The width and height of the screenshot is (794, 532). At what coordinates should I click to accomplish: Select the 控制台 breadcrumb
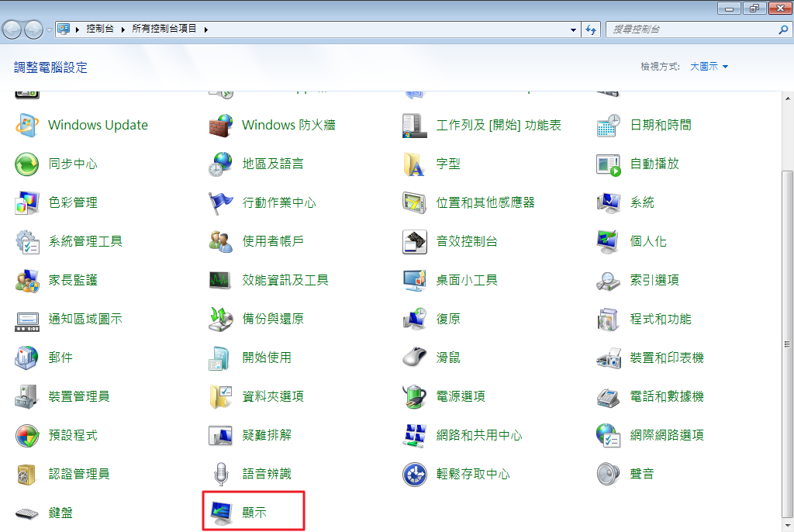[100, 29]
